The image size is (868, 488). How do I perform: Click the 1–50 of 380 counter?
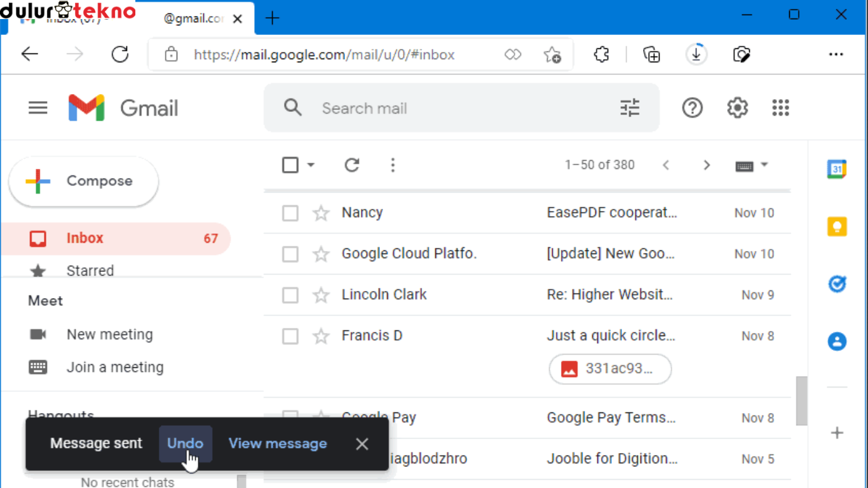pos(600,165)
